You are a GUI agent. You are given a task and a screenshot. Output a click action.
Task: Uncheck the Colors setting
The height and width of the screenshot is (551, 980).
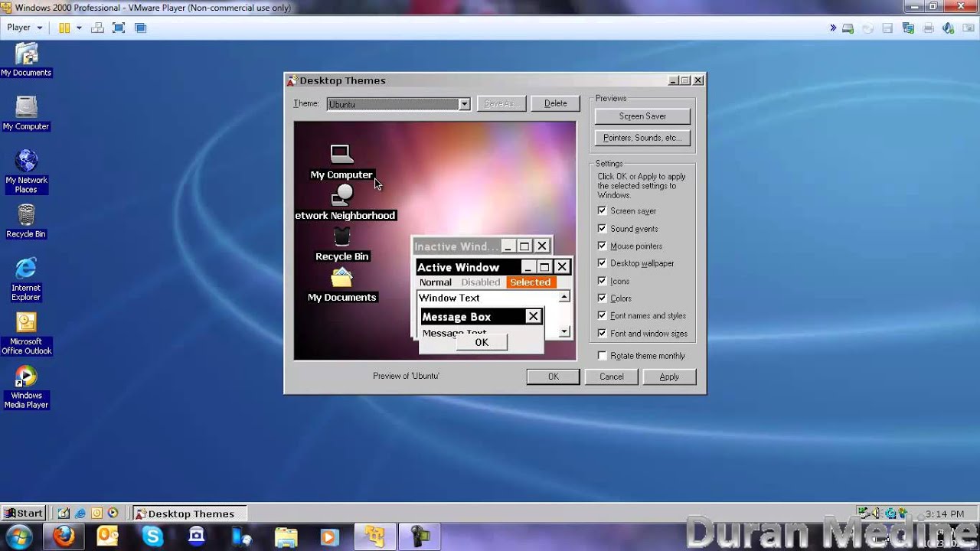tap(602, 298)
